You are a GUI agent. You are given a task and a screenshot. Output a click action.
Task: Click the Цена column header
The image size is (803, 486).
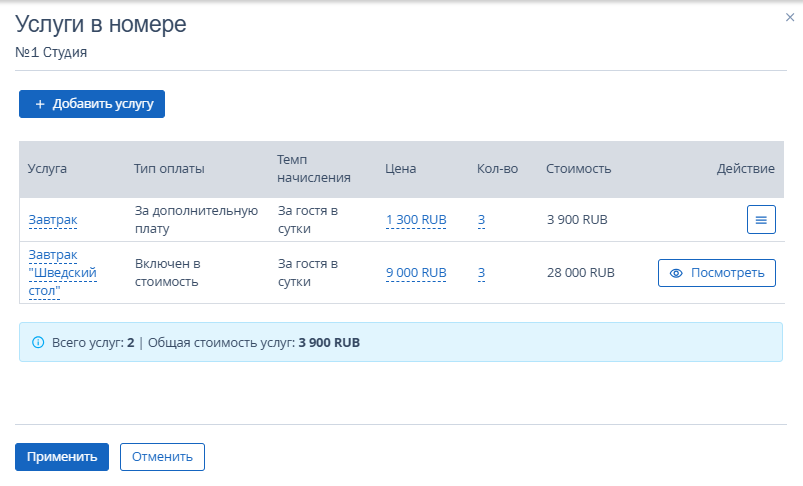(x=400, y=169)
